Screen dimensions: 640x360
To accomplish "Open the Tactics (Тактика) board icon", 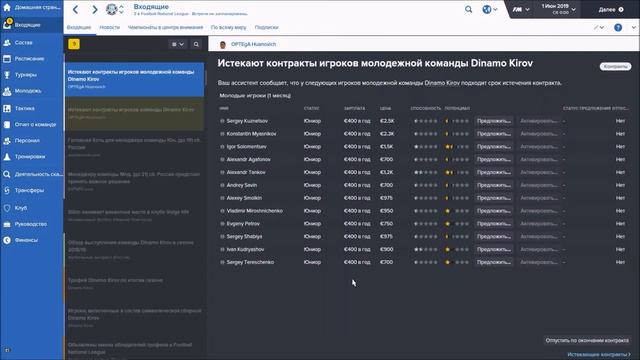I will coord(7,108).
